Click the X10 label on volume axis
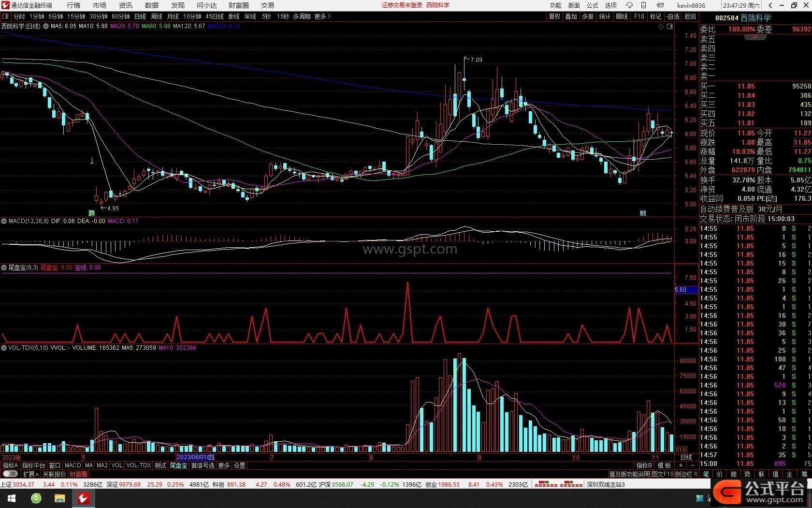 [x=681, y=450]
